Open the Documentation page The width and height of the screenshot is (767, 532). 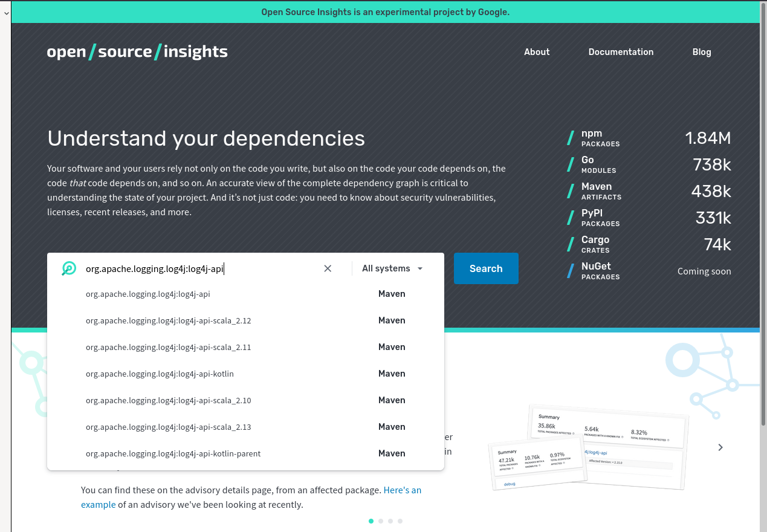tap(621, 52)
